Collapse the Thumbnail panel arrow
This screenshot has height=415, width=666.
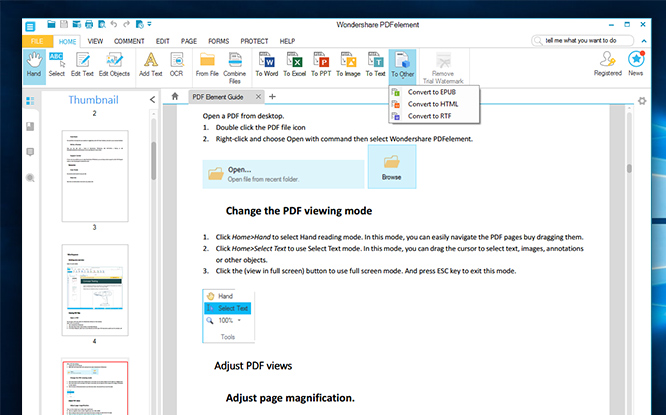152,99
